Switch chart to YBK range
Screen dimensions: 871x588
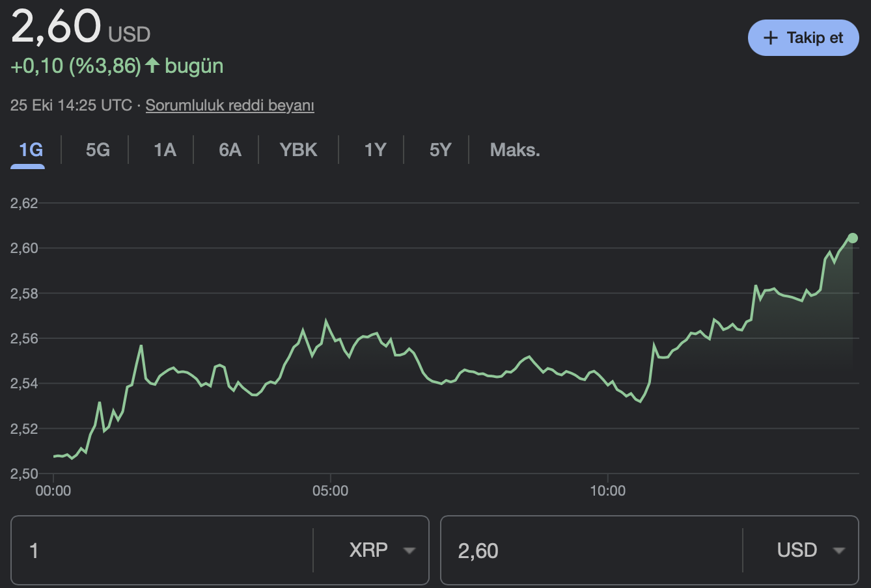coord(298,150)
